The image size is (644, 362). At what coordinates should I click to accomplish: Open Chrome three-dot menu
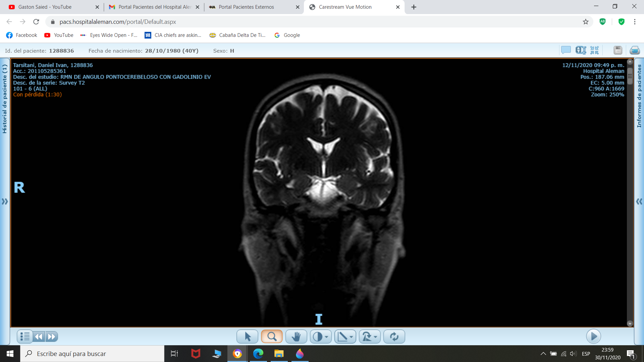coord(635,22)
